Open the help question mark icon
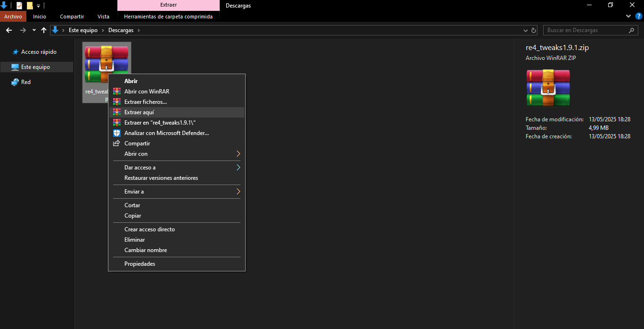The width and height of the screenshot is (644, 329). [x=639, y=16]
